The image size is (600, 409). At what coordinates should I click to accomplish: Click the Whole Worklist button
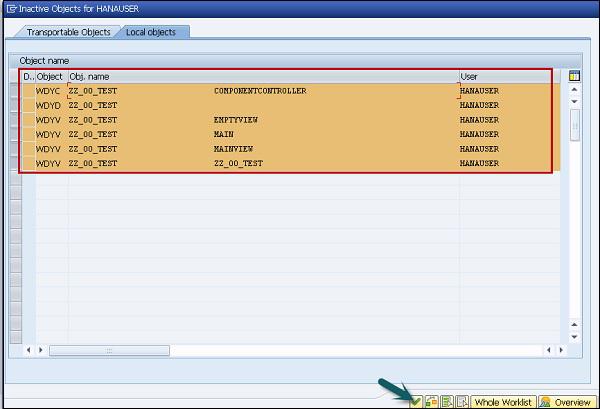coord(503,401)
